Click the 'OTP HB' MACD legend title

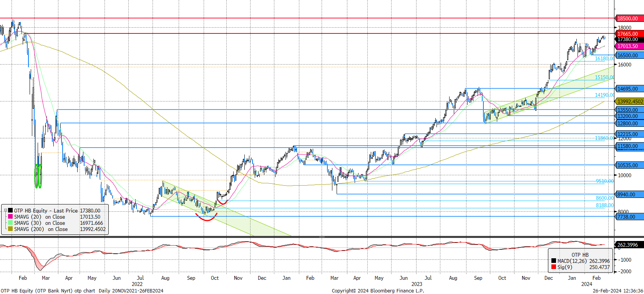coord(580,255)
